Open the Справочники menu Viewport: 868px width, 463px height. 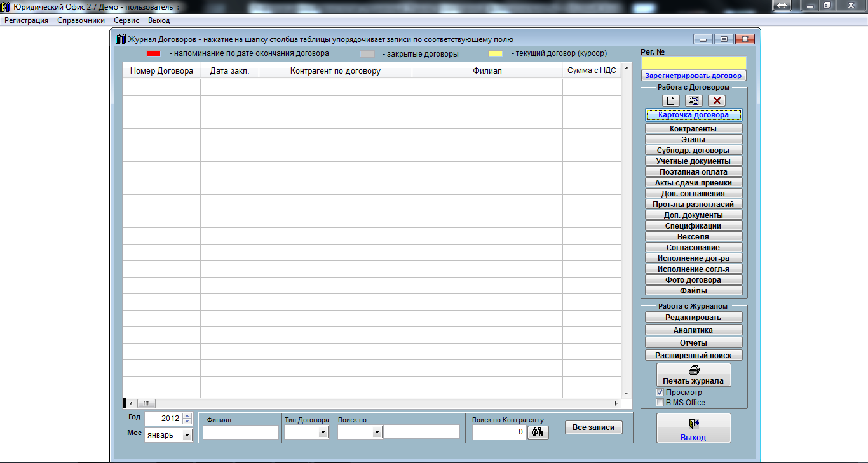(81, 20)
